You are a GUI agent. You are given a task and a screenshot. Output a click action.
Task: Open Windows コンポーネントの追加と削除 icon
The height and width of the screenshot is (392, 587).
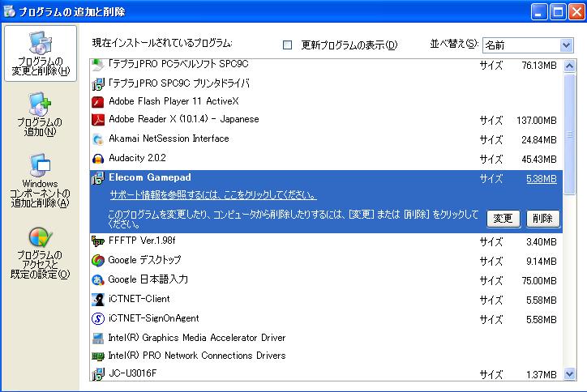pyautogui.click(x=40, y=181)
